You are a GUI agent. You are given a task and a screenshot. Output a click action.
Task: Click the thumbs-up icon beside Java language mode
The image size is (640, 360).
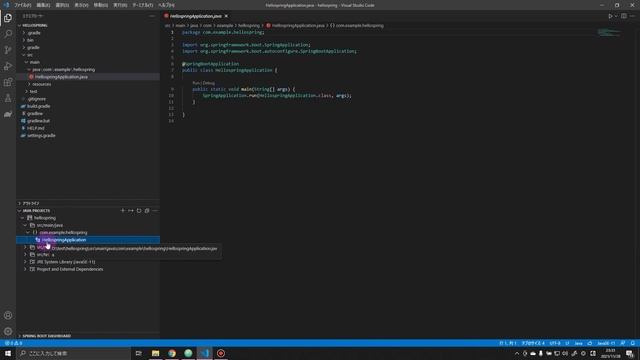pyautogui.click(x=590, y=343)
